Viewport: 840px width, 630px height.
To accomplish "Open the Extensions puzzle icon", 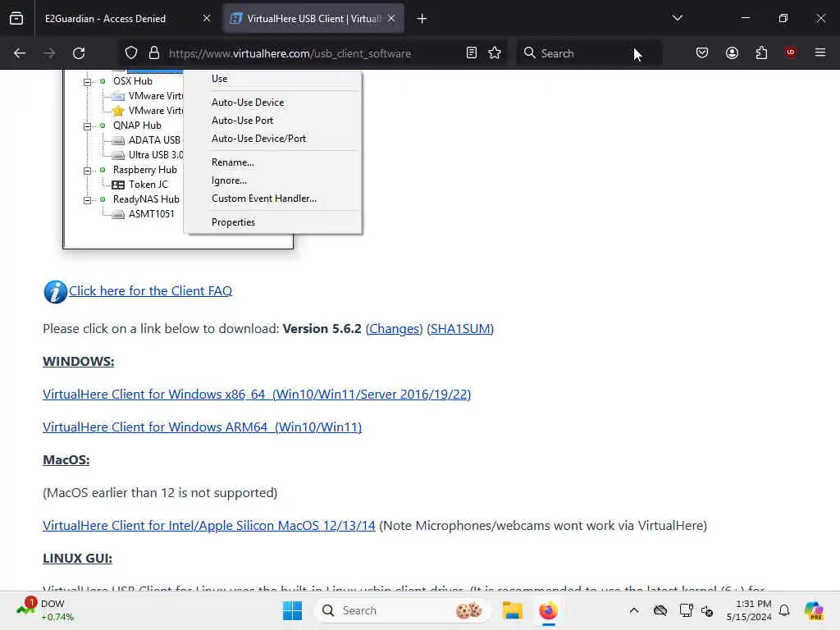I will pos(761,53).
